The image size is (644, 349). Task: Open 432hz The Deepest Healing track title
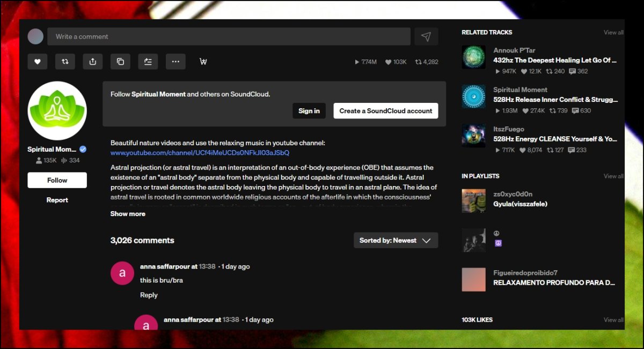(555, 61)
